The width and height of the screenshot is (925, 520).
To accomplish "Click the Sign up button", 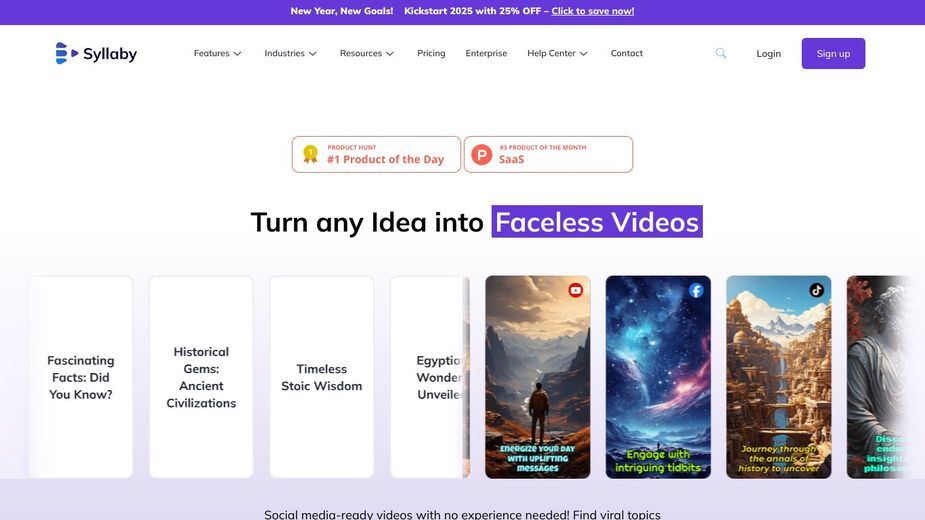I will point(833,53).
